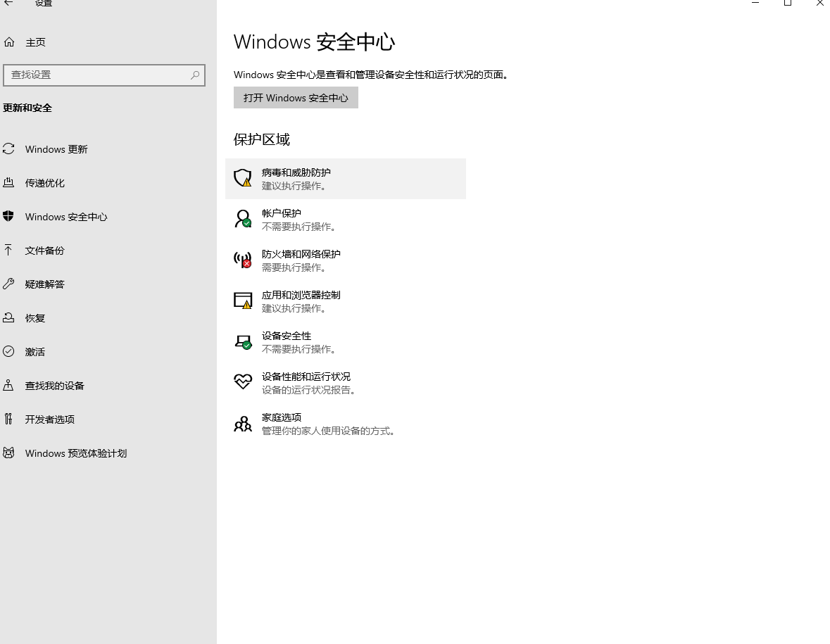Go to 查找我的设备 page
Image resolution: width=830 pixels, height=644 pixels.
(55, 386)
